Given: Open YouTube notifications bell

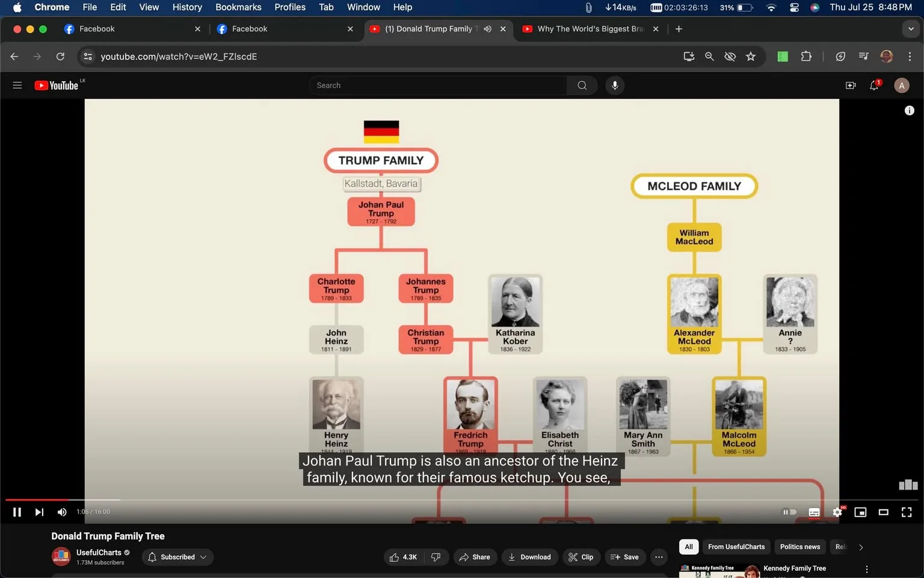Looking at the screenshot, I should point(873,85).
